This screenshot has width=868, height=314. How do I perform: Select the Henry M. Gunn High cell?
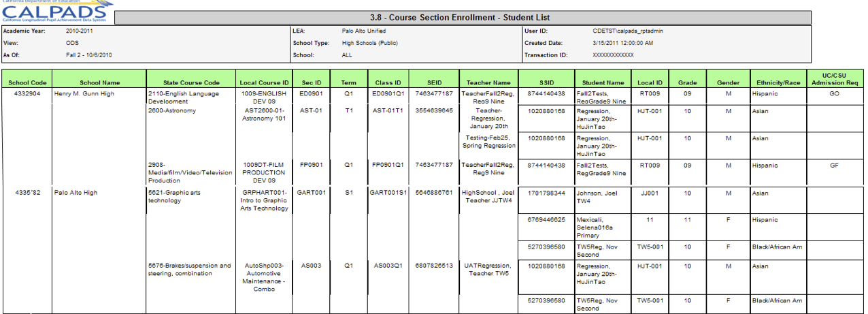[84, 93]
